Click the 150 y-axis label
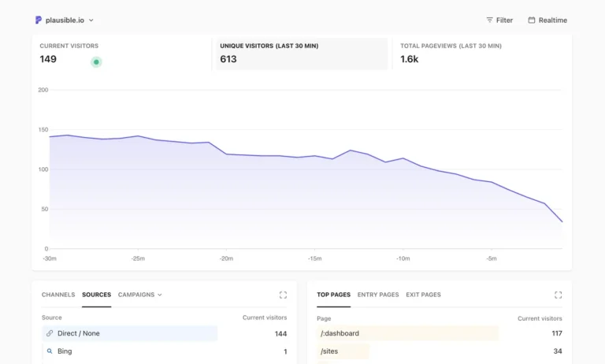 click(x=43, y=130)
